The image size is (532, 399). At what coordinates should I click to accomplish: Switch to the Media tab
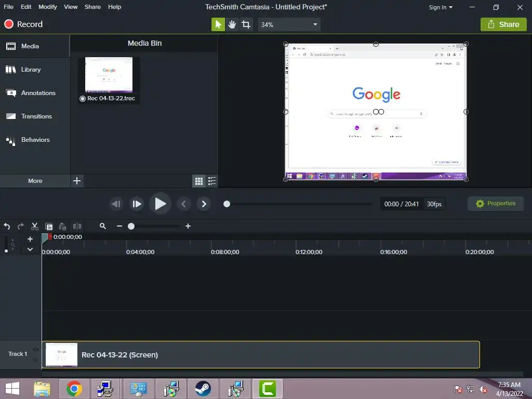(x=35, y=46)
